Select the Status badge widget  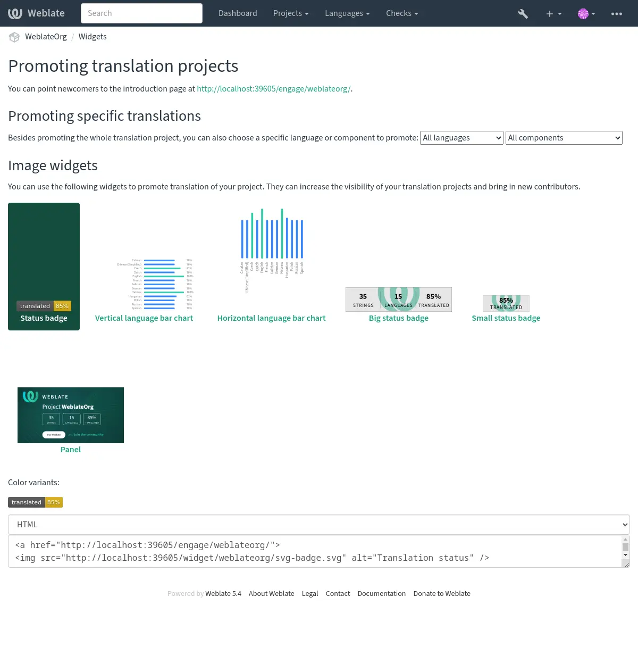click(x=44, y=267)
